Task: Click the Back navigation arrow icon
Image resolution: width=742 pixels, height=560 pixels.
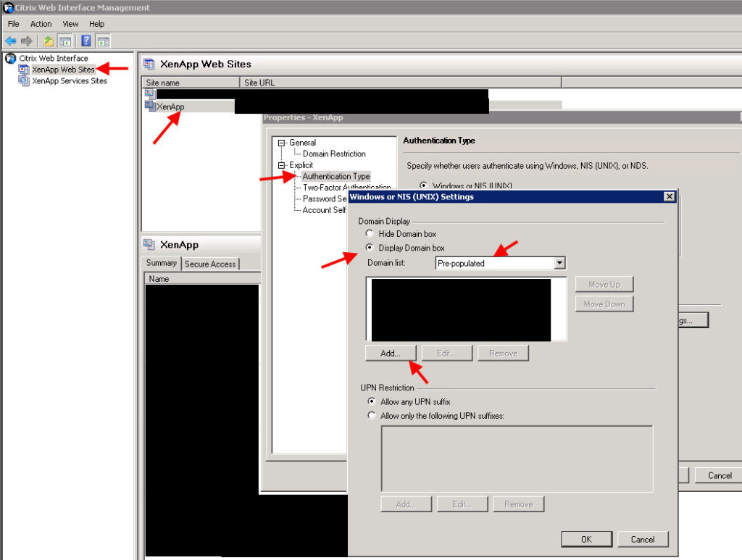Action: pyautogui.click(x=9, y=41)
